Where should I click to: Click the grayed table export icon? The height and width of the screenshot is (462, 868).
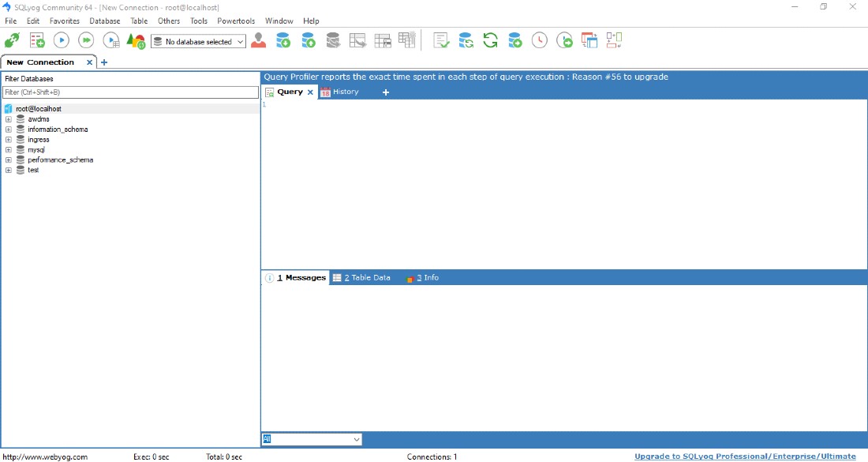coord(357,40)
